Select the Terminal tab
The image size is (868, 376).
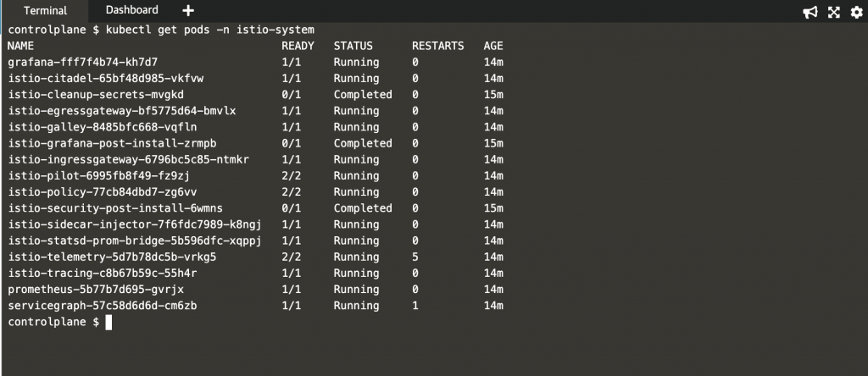pyautogui.click(x=46, y=10)
